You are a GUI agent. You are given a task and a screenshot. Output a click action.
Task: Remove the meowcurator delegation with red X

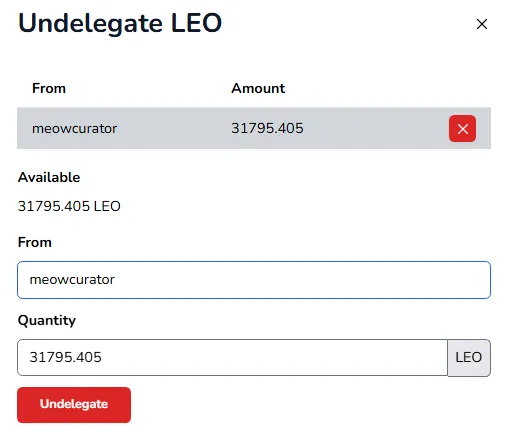click(x=462, y=129)
